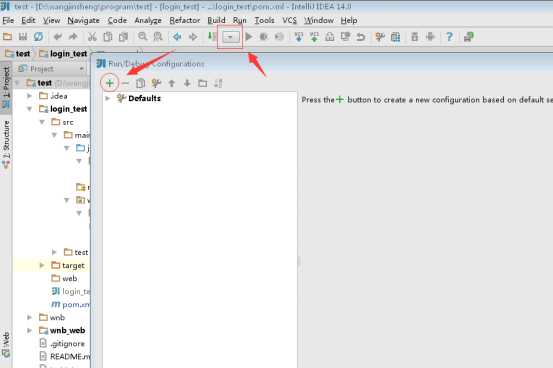Image resolution: width=553 pixels, height=368 pixels.
Task: Open Settings via the wrench toolbar icon
Action: click(x=380, y=36)
